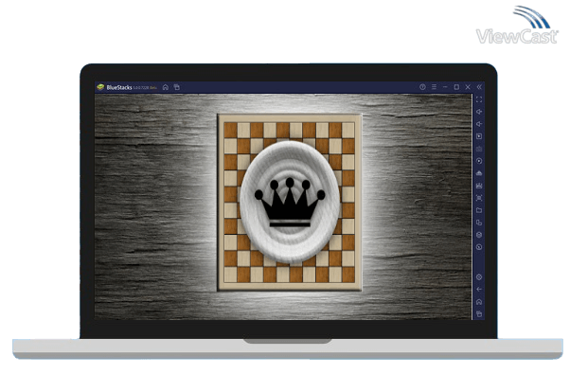This screenshot has height=392, width=570.
Task: Go back with the left arrow icon
Action: coord(479,290)
